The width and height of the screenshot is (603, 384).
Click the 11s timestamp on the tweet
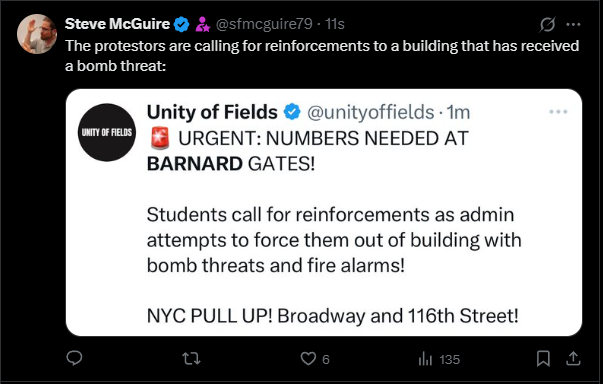pos(335,24)
